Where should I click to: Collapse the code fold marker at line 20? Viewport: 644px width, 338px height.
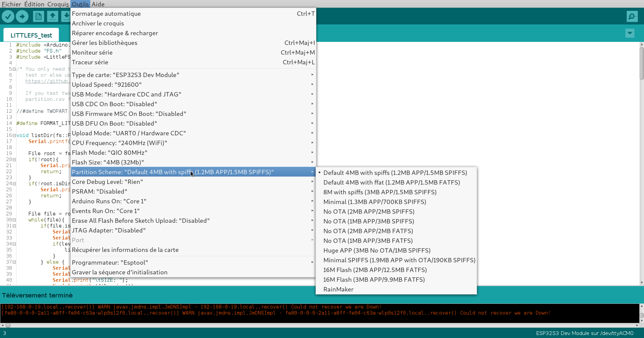14,160
